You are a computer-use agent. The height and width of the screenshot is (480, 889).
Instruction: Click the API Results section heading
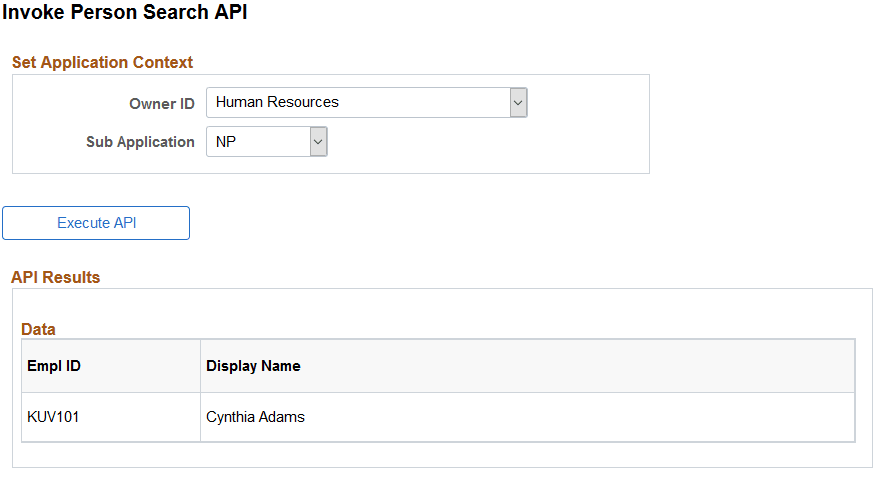pos(56,277)
